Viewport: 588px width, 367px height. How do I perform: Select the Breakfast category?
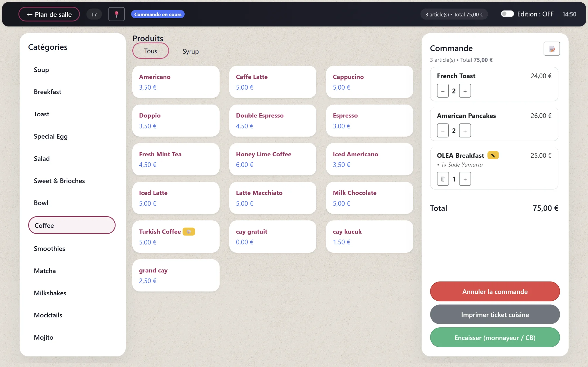pyautogui.click(x=48, y=92)
